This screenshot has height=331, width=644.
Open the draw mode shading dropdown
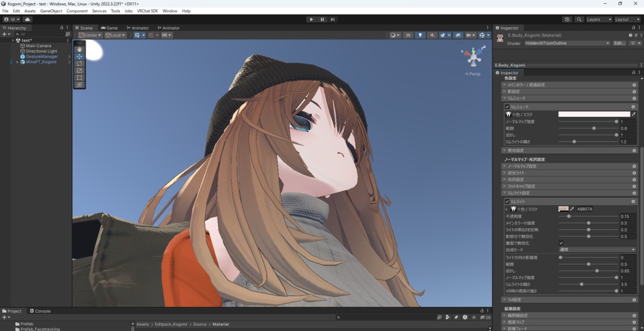[395, 35]
